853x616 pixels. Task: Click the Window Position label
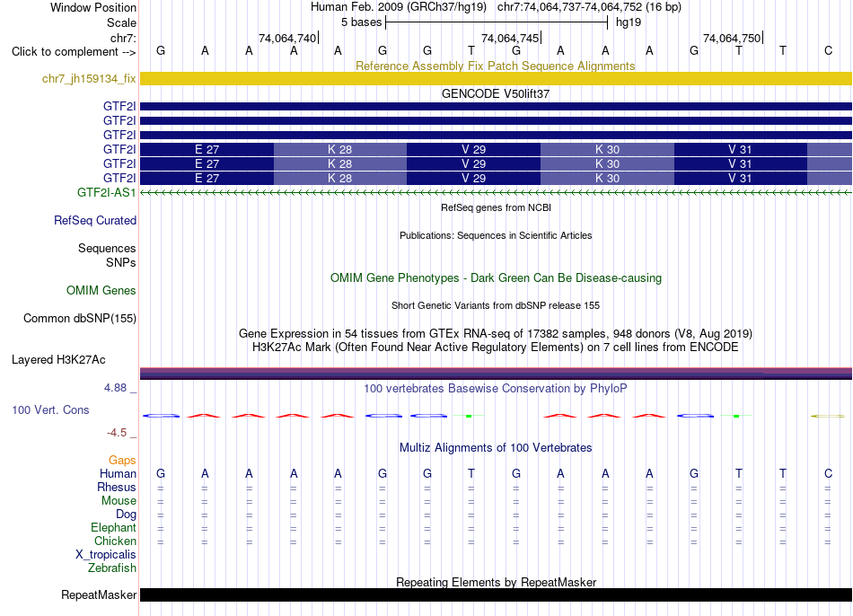coord(93,7)
